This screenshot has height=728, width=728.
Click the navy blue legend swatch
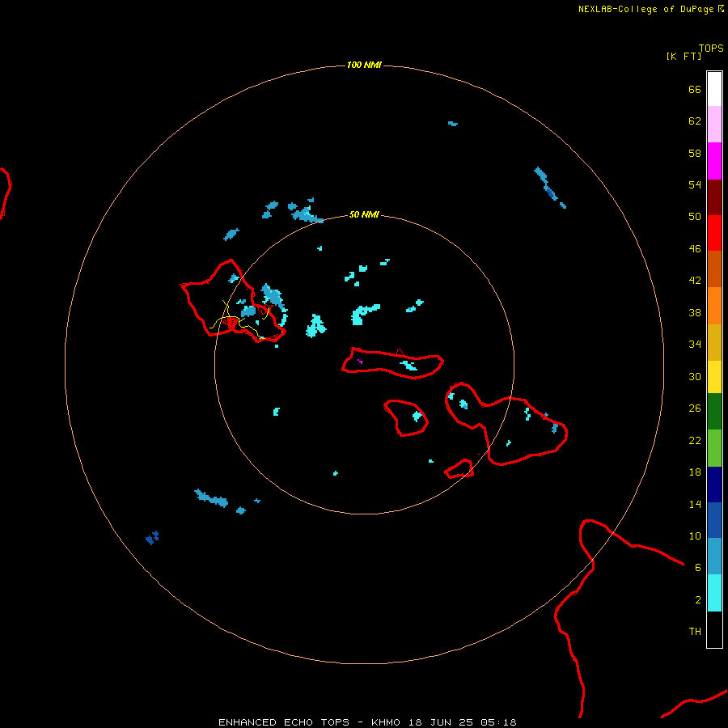point(714,485)
